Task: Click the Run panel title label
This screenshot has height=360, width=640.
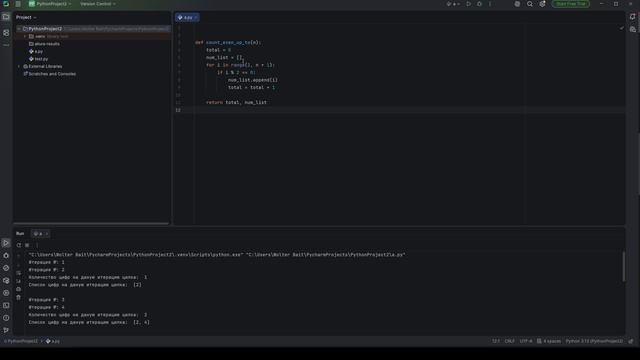Action: (x=20, y=233)
